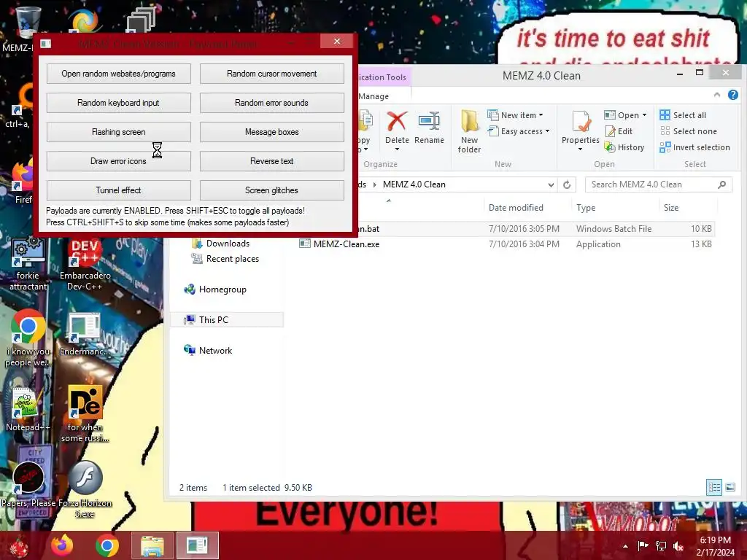747x560 pixels.
Task: Select Homegroup in the navigation pane
Action: [x=222, y=289]
